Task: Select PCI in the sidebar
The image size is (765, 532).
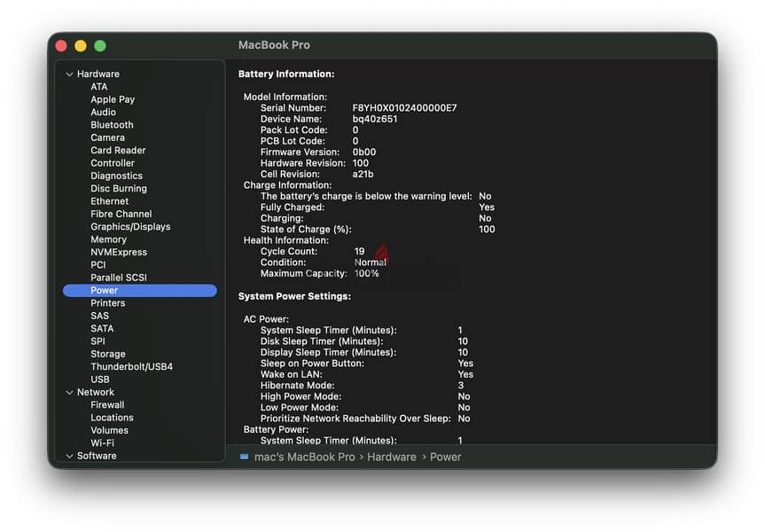Action: [98, 264]
